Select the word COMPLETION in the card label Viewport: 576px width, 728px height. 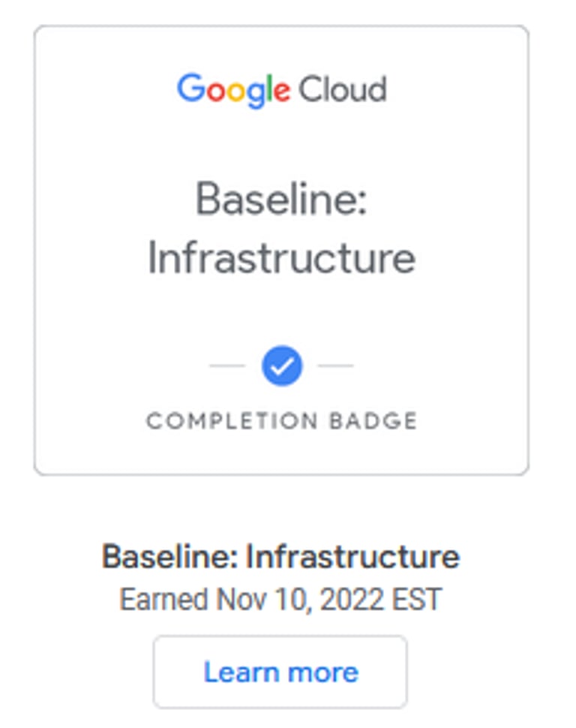(231, 421)
